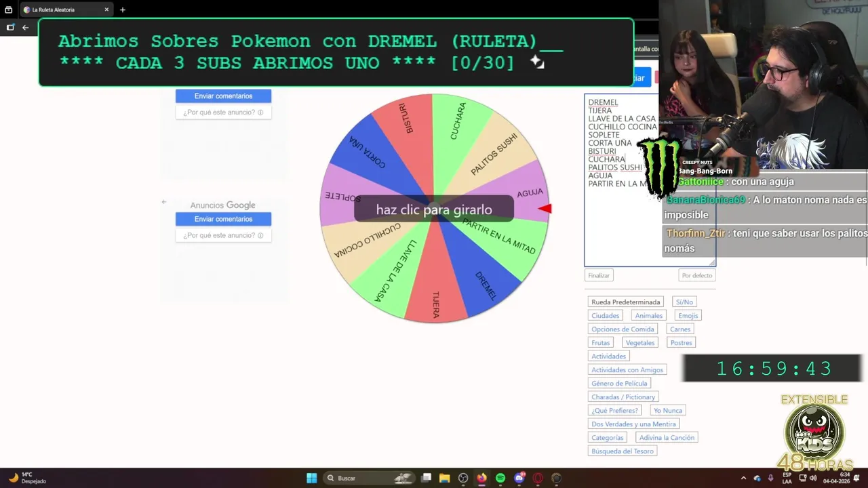Open File Explorer from the taskbar

point(445,478)
